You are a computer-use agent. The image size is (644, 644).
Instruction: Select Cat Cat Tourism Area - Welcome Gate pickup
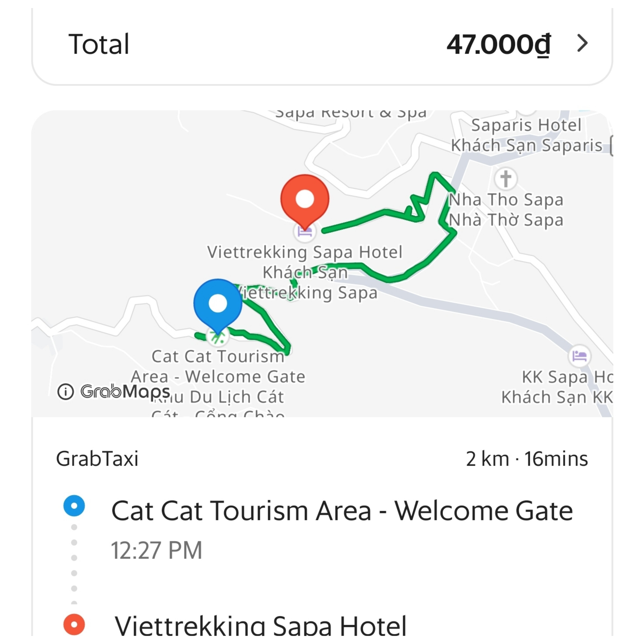pyautogui.click(x=342, y=511)
